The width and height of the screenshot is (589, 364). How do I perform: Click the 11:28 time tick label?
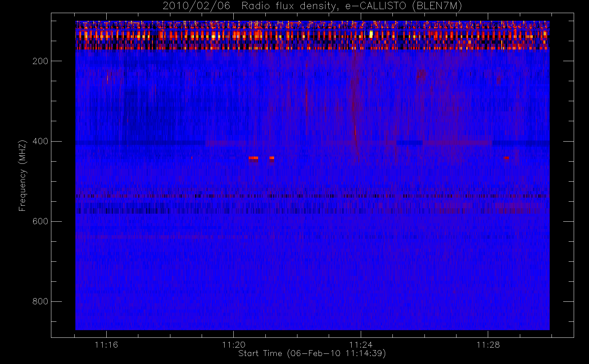488,345
